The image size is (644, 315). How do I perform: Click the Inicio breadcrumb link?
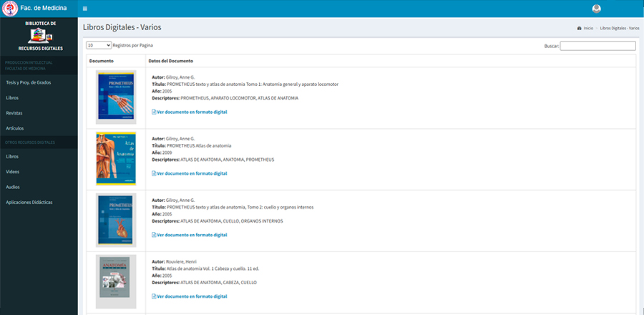tap(588, 28)
